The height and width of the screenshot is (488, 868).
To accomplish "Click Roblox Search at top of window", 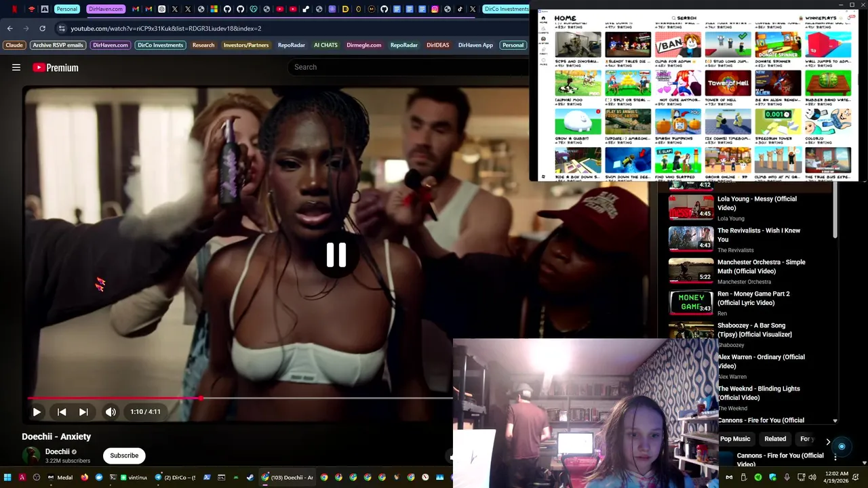I will tap(684, 18).
